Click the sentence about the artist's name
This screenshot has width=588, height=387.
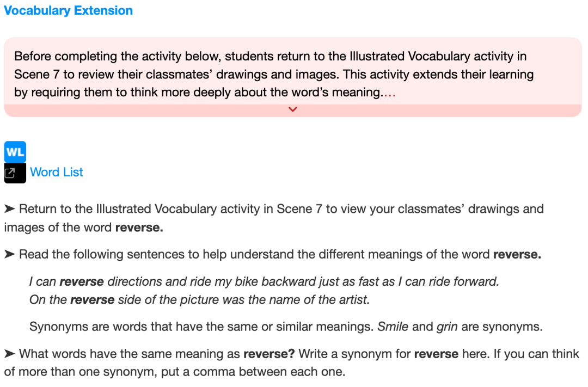199,299
